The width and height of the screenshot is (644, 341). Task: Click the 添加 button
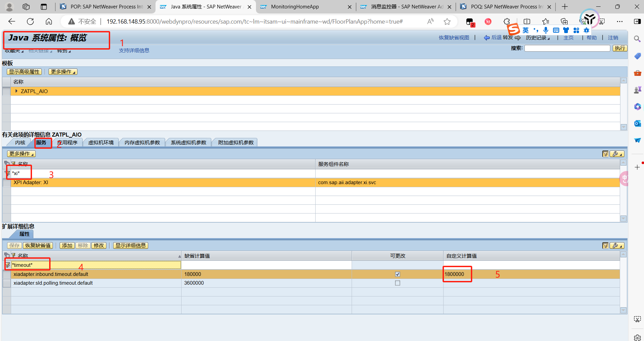tap(67, 246)
